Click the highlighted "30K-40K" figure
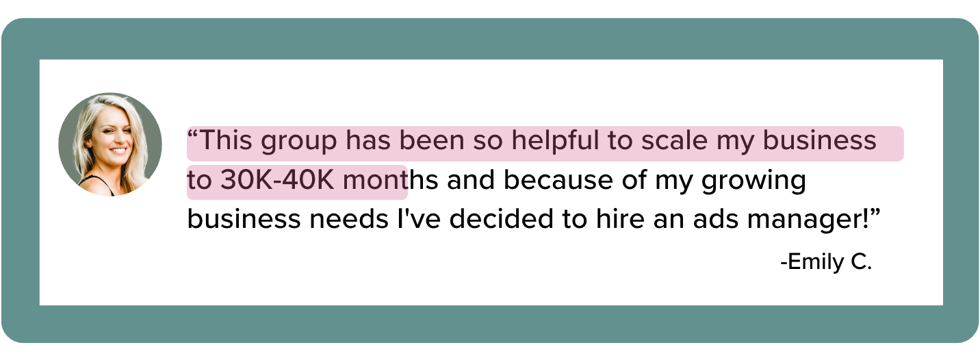 click(x=278, y=181)
